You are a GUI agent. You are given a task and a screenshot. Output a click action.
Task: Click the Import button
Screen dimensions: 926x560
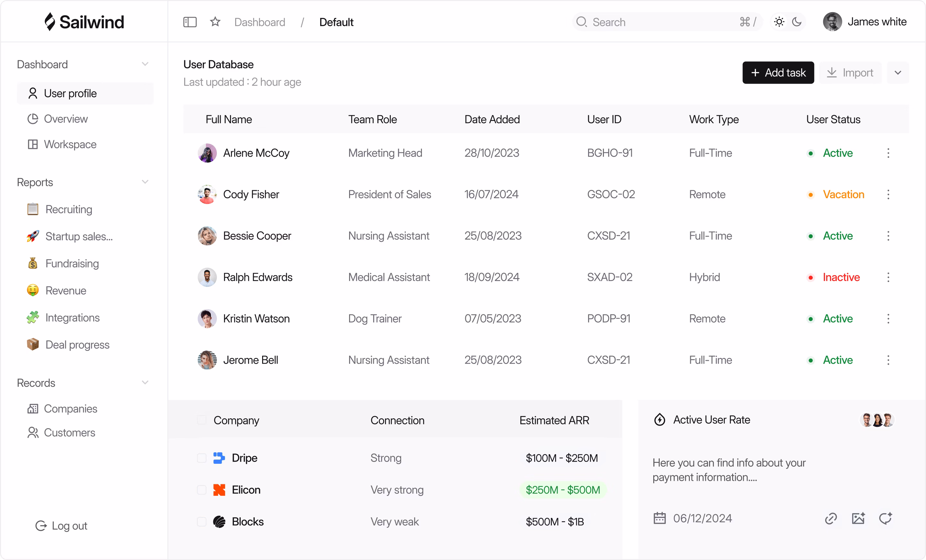tap(850, 72)
